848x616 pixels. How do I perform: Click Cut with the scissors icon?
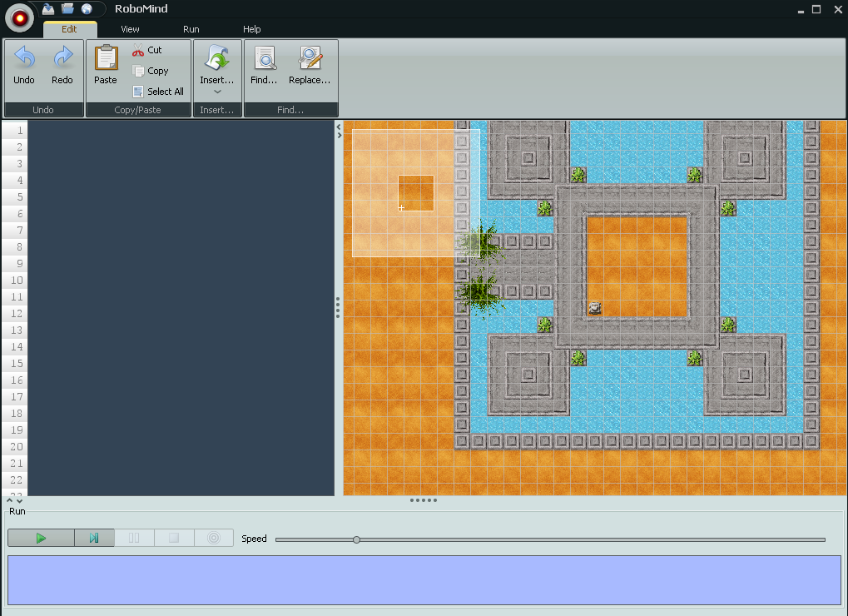pos(147,50)
